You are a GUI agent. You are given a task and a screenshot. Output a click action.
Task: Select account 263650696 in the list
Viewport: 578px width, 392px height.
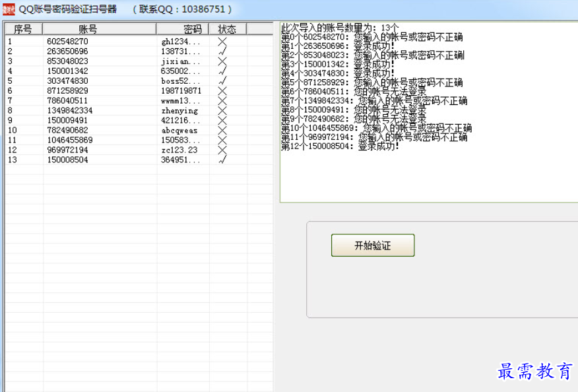67,51
